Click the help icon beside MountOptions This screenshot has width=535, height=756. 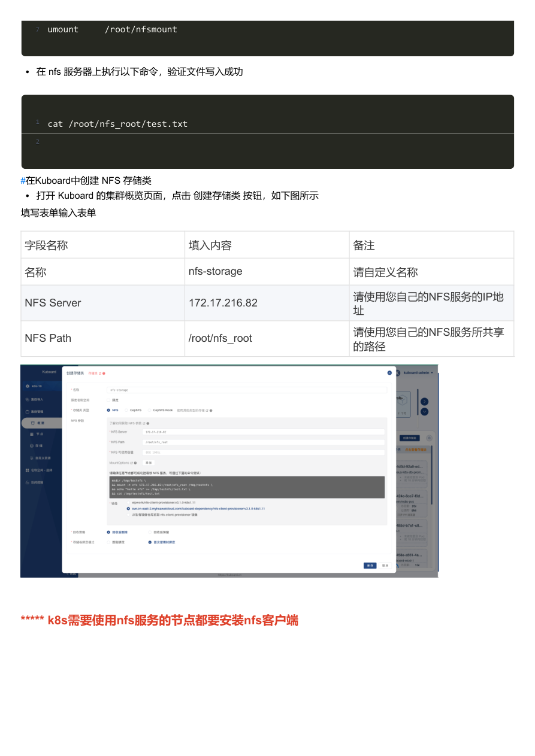pos(135,463)
